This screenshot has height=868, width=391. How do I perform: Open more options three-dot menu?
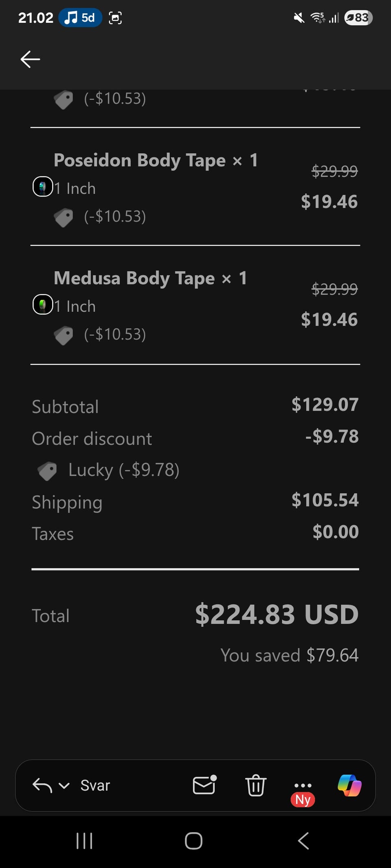(x=303, y=785)
